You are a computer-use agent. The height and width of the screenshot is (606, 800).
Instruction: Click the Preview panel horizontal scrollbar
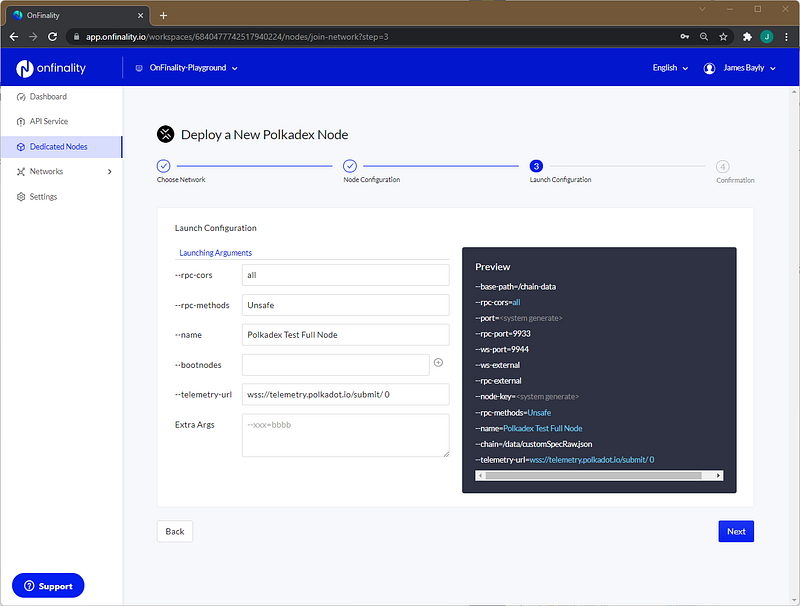(599, 475)
